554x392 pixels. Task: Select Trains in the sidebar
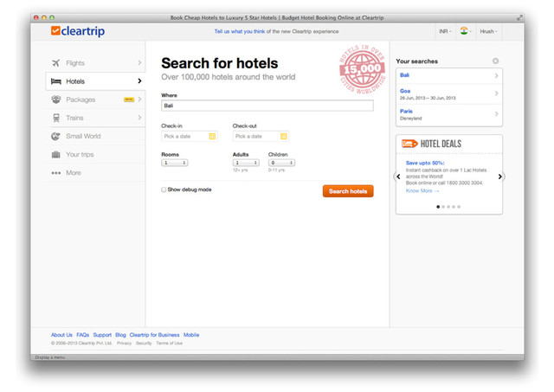click(x=95, y=118)
